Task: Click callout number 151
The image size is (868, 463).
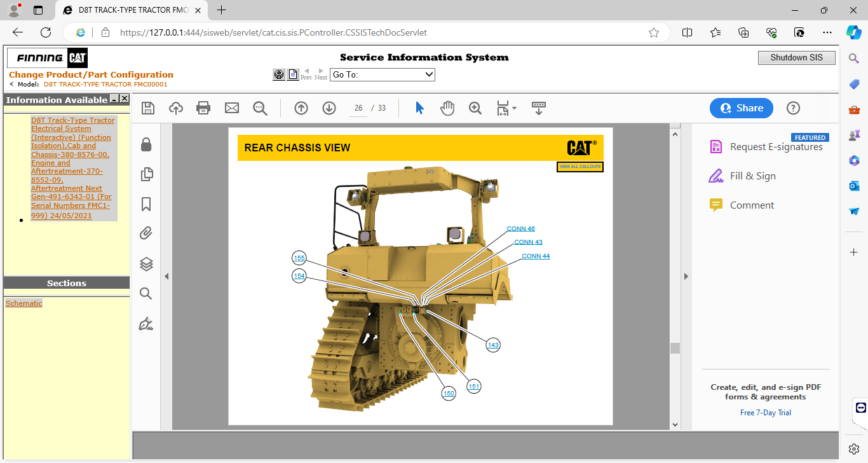Action: pos(474,386)
